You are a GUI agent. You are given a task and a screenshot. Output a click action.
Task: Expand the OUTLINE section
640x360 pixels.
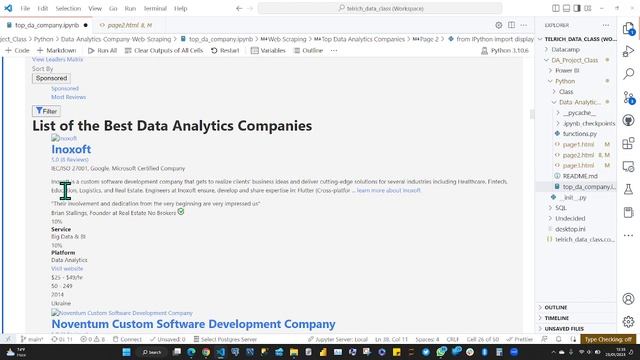[x=556, y=307]
